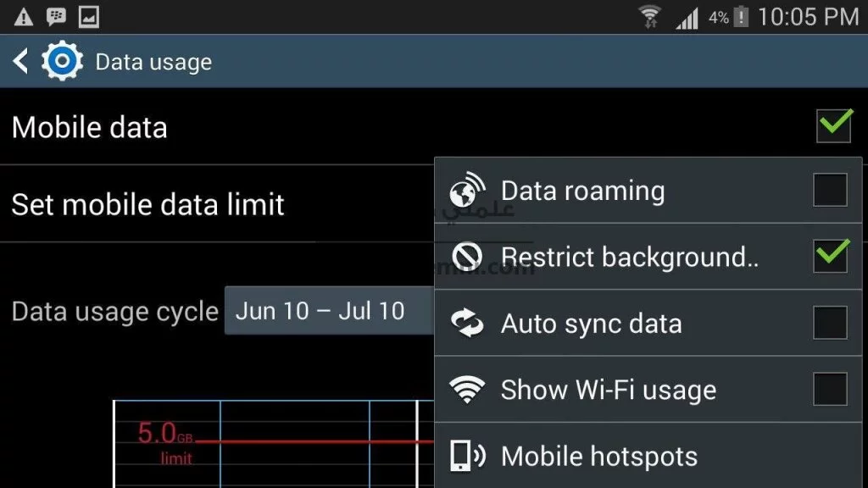
Task: Enable the Show Wi-Fi usage checkbox
Action: (830, 390)
